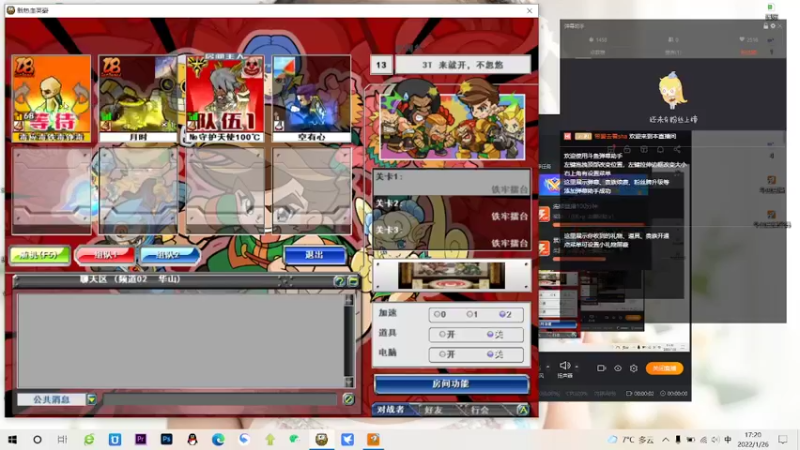Select the first player card marked 等待
800x450 pixels.
point(52,98)
